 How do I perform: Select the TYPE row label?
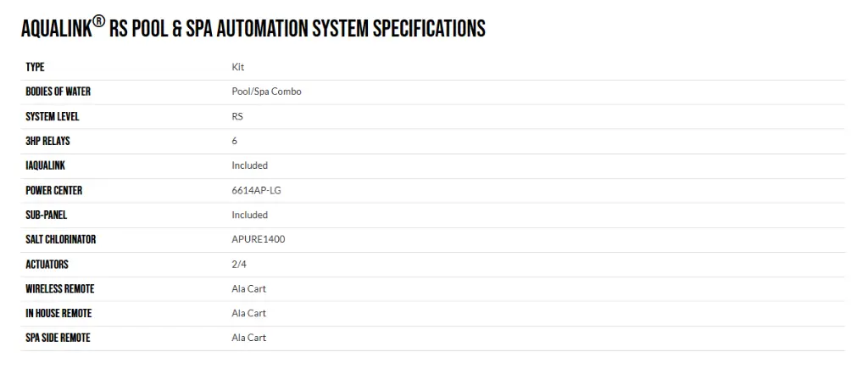[x=35, y=67]
